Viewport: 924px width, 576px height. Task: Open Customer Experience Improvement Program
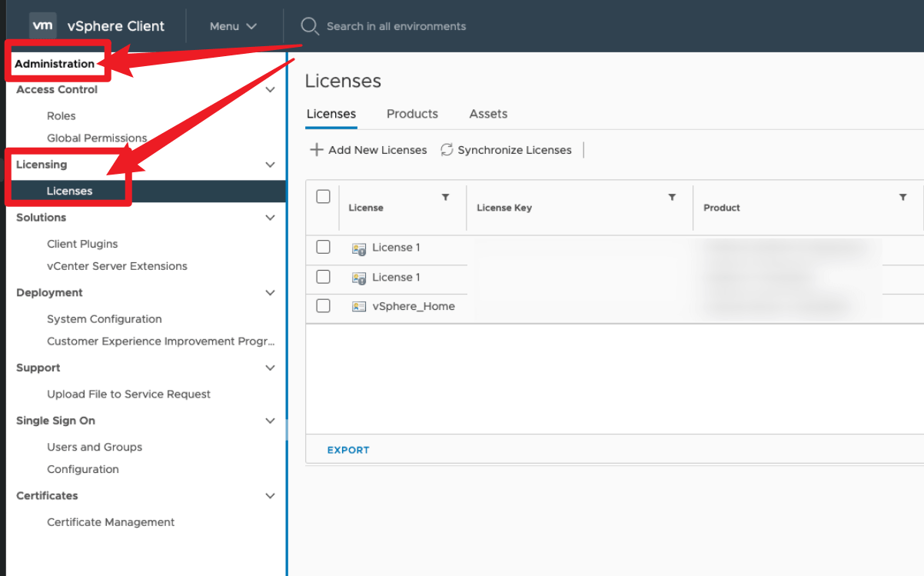161,341
